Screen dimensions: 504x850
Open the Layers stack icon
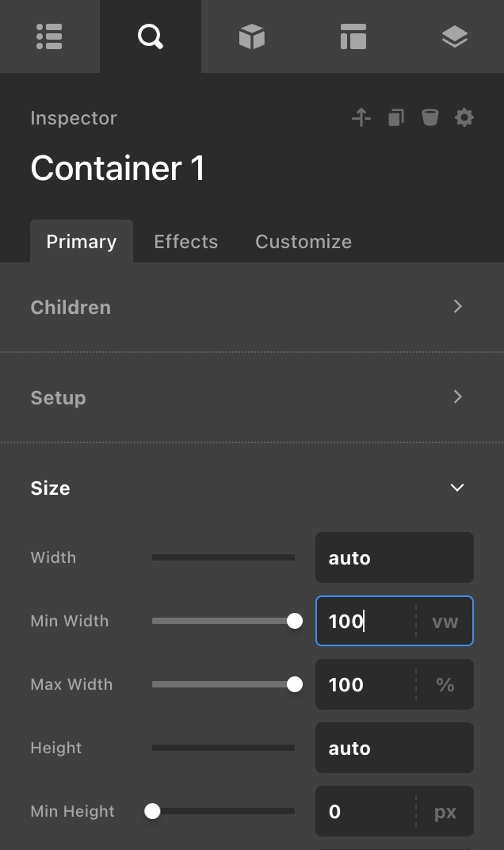click(454, 36)
